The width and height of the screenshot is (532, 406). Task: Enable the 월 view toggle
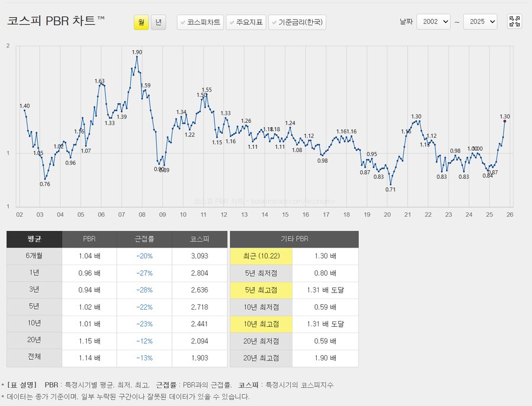pos(141,21)
